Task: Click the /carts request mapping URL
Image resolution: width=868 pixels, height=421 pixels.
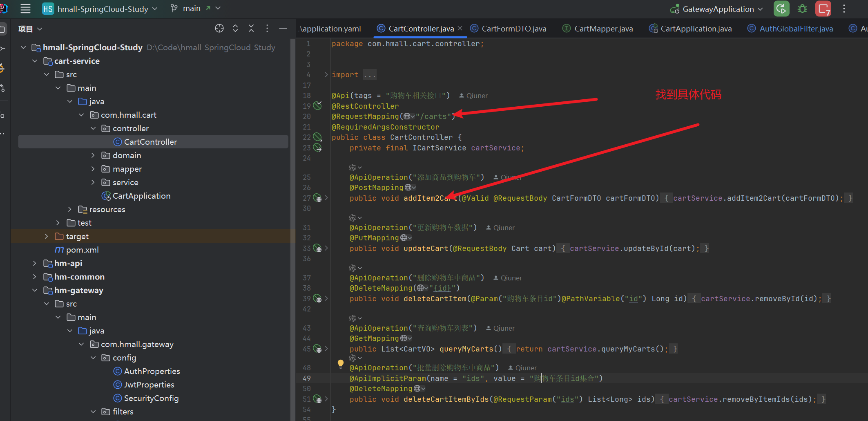Action: click(x=433, y=116)
